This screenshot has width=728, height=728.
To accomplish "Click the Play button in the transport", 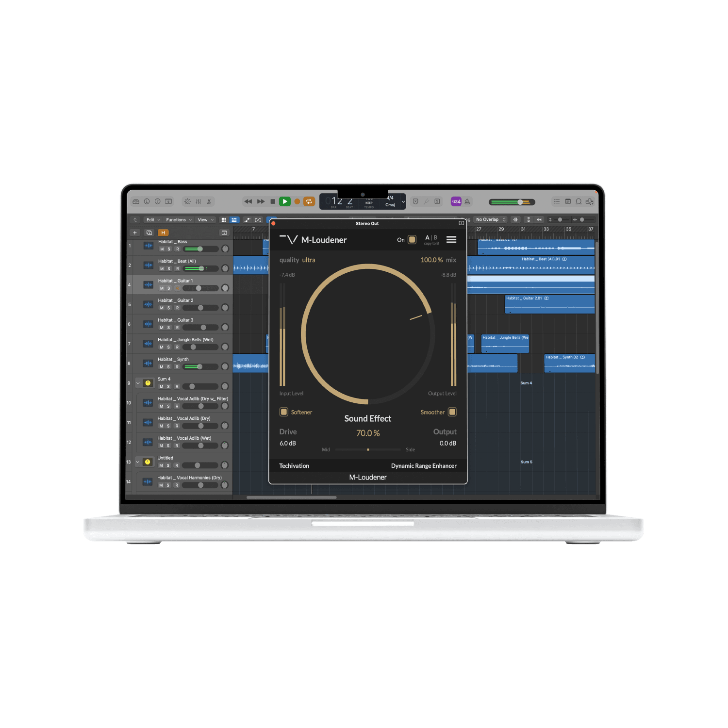I will pos(285,201).
